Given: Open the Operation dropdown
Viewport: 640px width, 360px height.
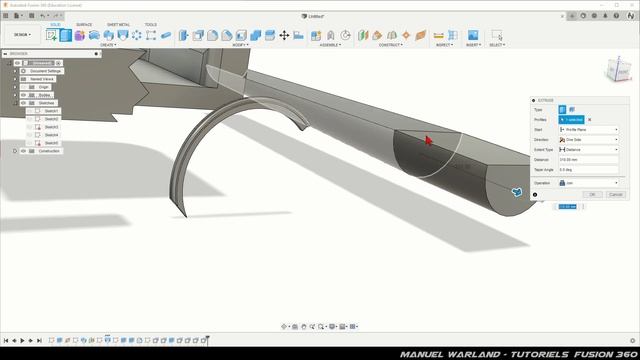Looking at the screenshot, I should point(588,183).
